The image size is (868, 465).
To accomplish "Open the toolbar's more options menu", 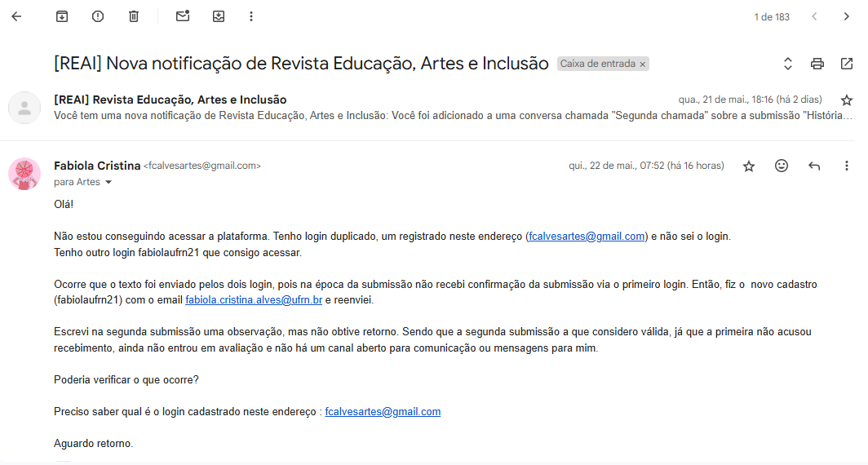I will pyautogui.click(x=250, y=16).
